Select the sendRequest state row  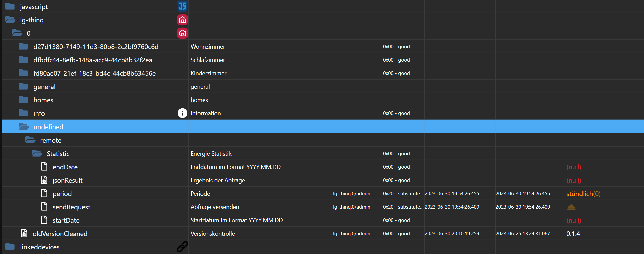[x=323, y=207]
